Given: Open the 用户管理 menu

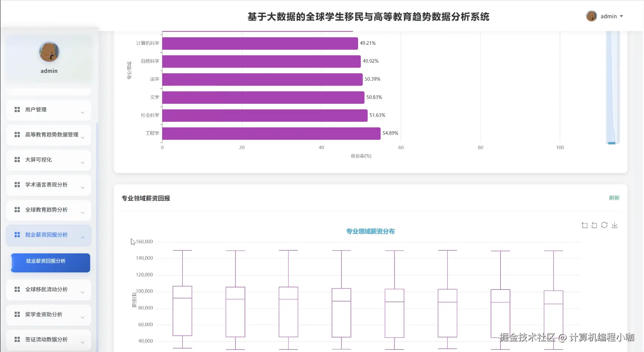Looking at the screenshot, I should (x=49, y=110).
